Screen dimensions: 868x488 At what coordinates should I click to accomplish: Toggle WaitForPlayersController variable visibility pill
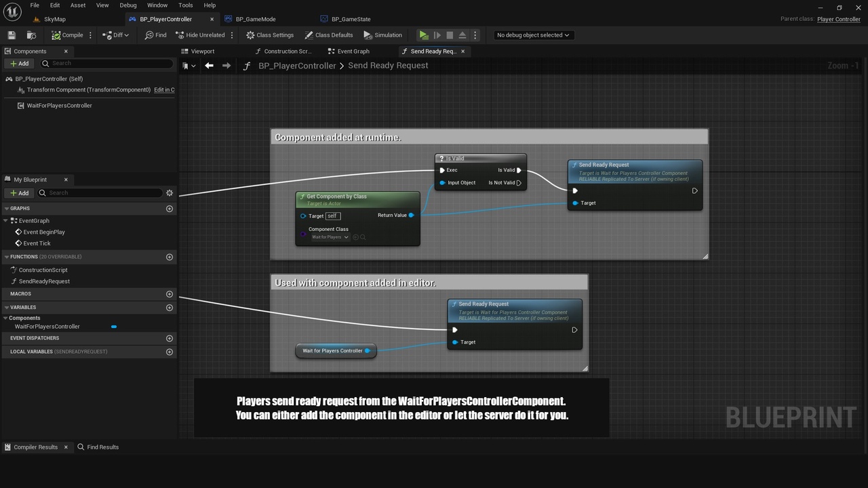[114, 327]
